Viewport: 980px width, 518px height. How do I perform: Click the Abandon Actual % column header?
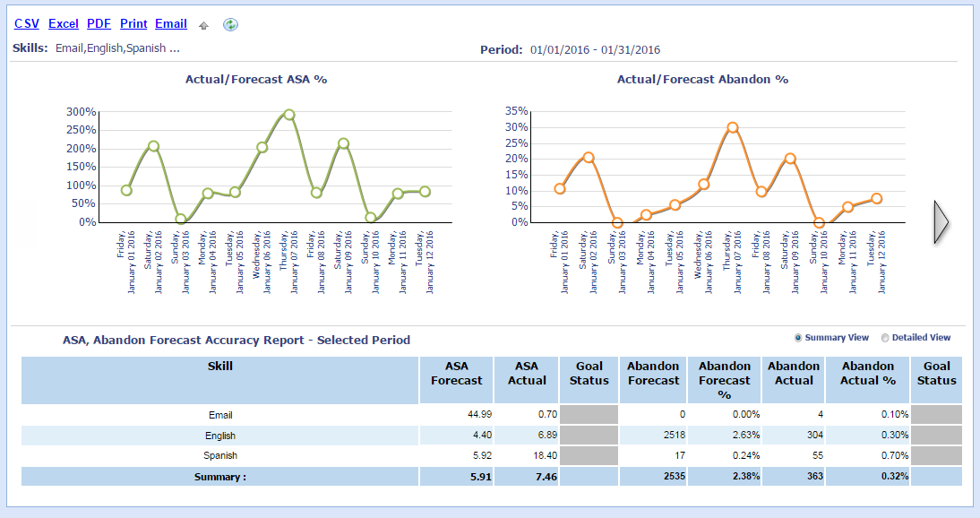pos(867,373)
